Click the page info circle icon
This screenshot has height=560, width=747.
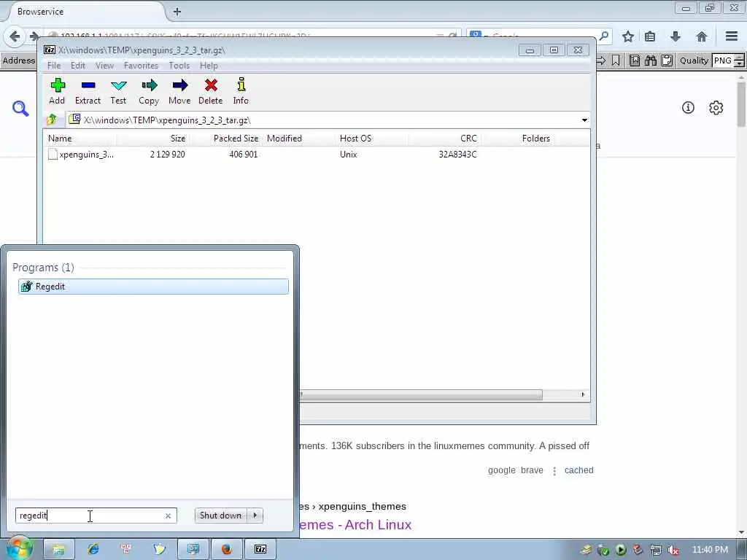click(688, 108)
